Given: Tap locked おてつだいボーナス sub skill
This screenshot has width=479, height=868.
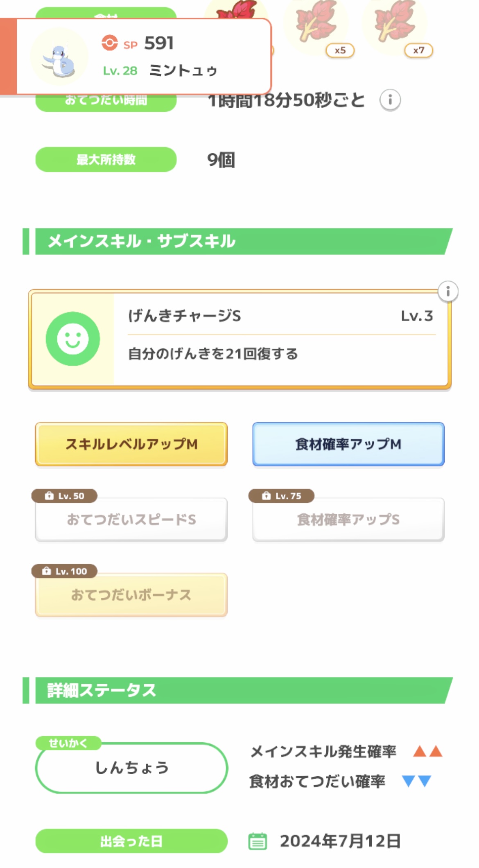Looking at the screenshot, I should click(131, 595).
